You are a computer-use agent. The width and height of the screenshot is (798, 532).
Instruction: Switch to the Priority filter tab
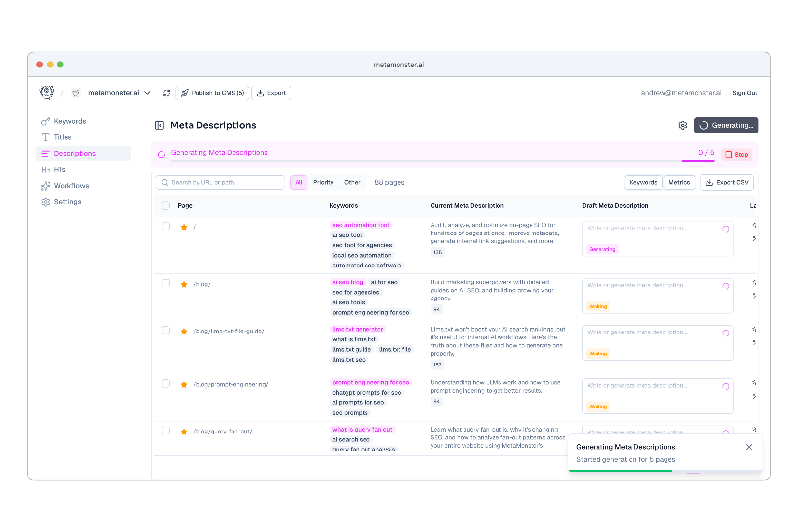(x=323, y=182)
